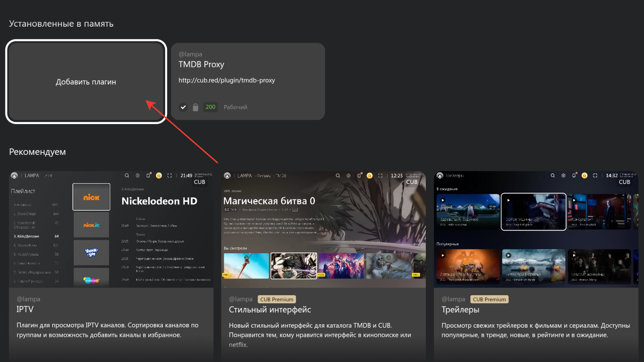The width and height of the screenshot is (644, 362).
Task: Select the nick jr channel thumbnail
Action: point(91,225)
